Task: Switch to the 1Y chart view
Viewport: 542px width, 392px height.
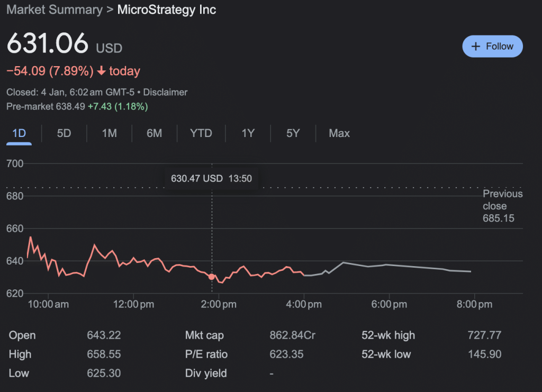Action: (248, 133)
